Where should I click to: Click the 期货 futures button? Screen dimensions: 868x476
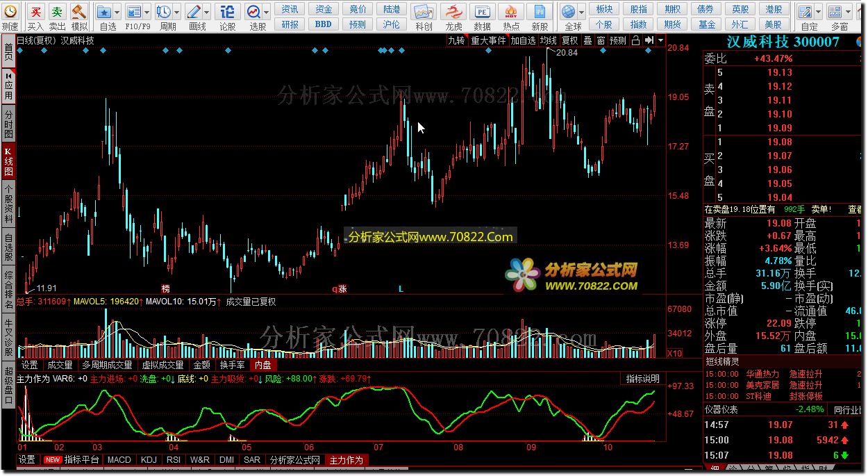tap(672, 24)
